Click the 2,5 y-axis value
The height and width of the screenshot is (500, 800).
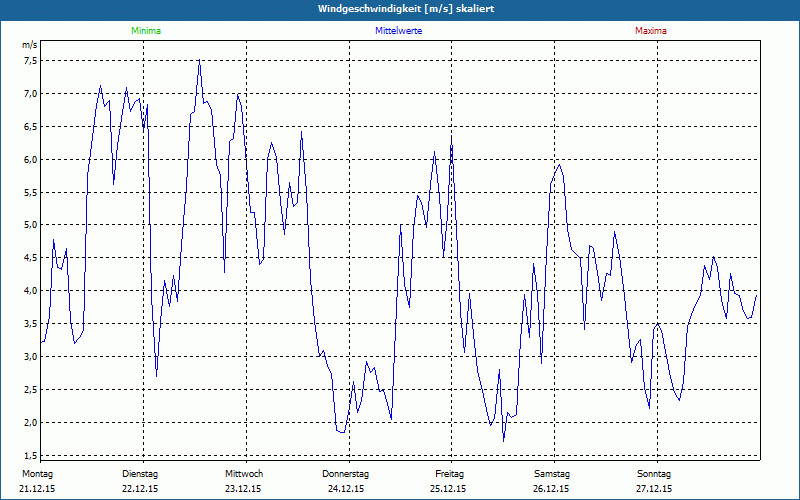(x=30, y=389)
